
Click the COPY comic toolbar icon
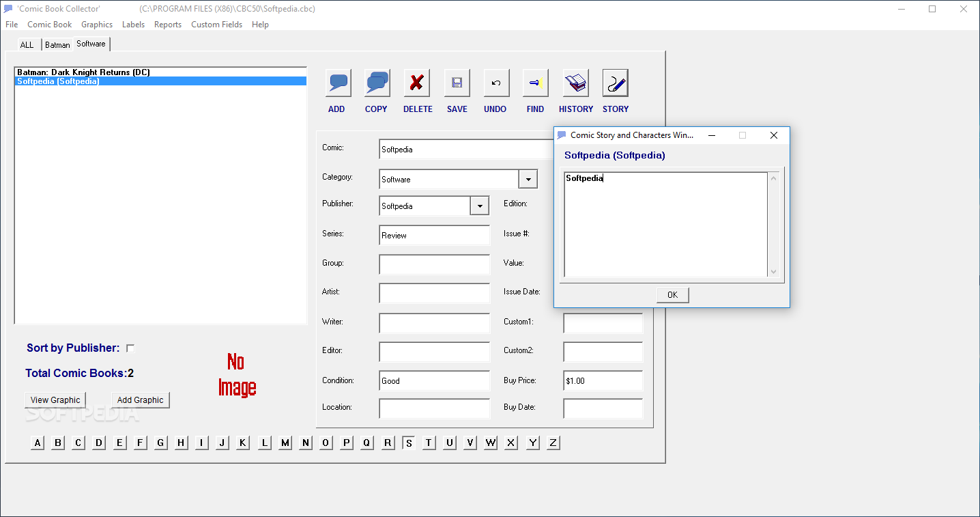(377, 83)
